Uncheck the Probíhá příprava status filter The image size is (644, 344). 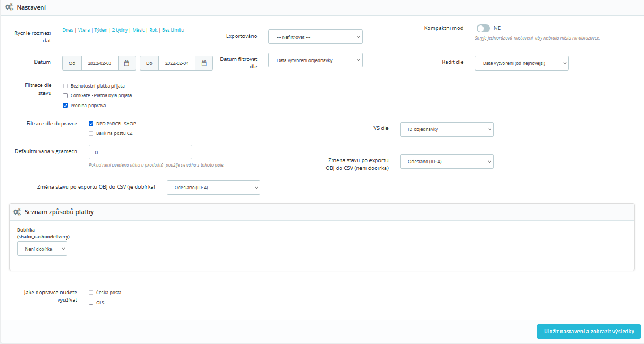coord(66,106)
